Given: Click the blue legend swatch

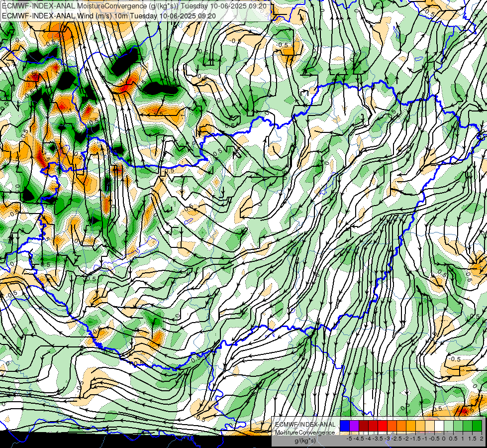Looking at the screenshot, I should 345,426.
